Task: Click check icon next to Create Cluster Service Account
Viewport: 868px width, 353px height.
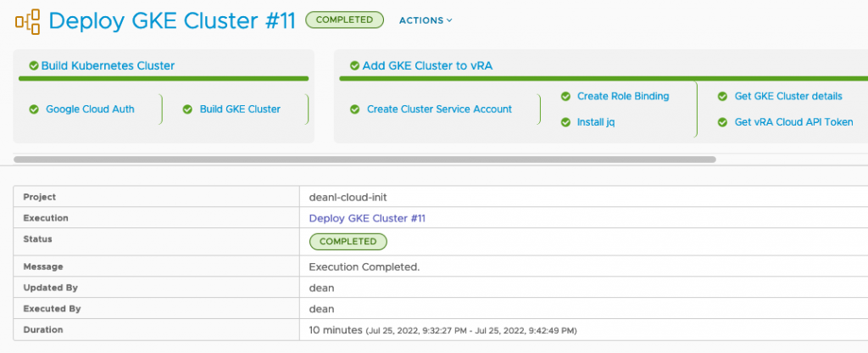Action: tap(355, 109)
